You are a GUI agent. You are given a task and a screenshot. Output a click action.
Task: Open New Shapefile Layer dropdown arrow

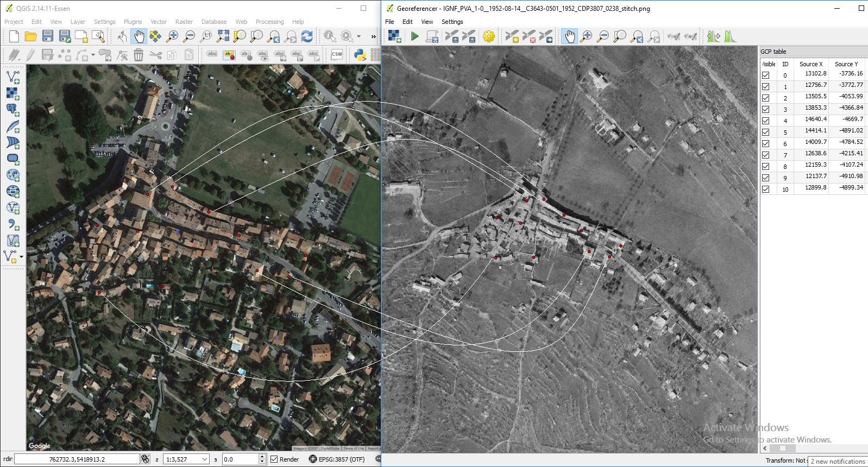click(21, 256)
